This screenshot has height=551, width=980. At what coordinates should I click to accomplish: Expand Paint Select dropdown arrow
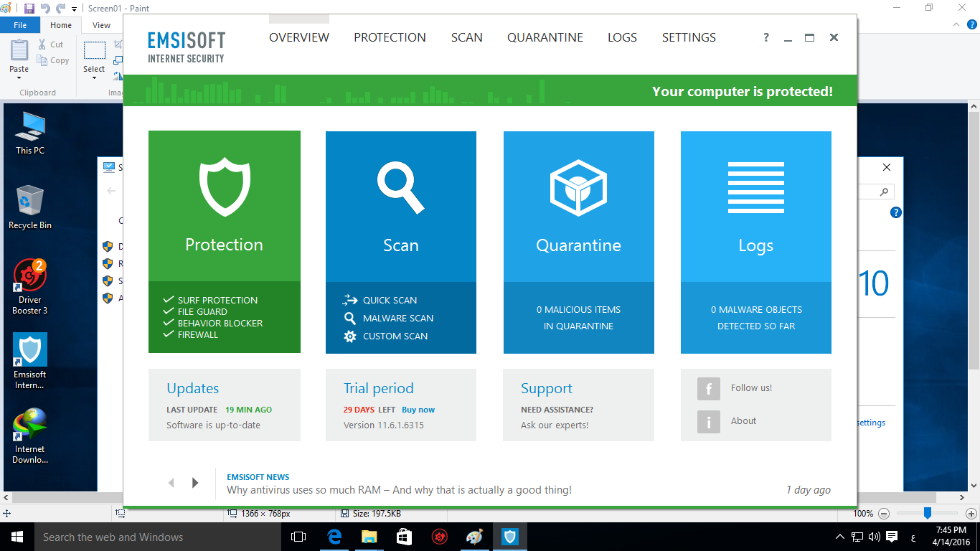94,77
